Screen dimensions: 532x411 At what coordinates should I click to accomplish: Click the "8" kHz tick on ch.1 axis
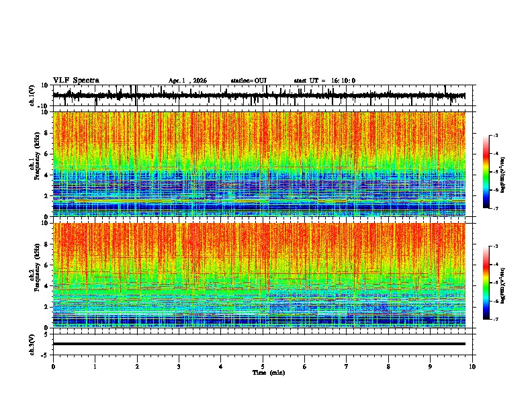pyautogui.click(x=46, y=133)
